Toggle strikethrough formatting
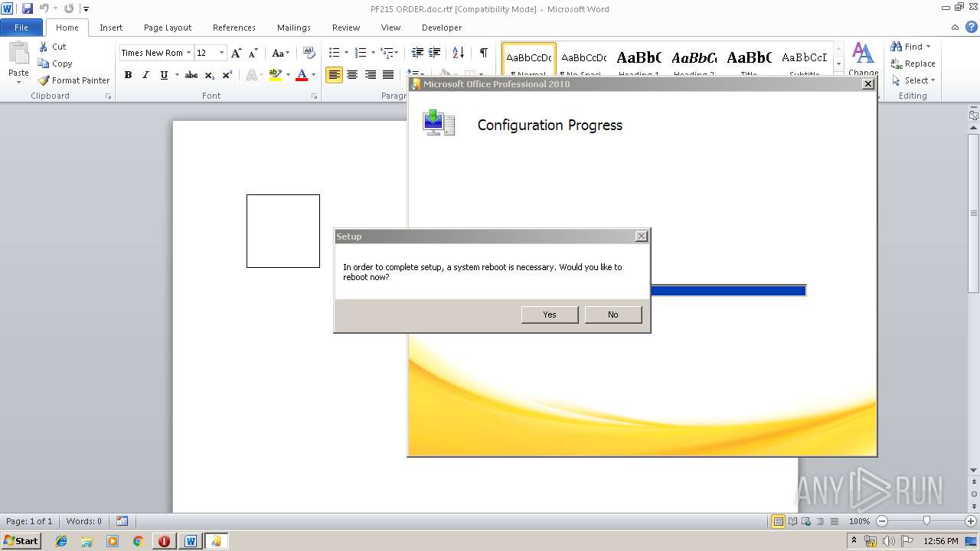This screenshot has height=551, width=980. pyautogui.click(x=191, y=75)
